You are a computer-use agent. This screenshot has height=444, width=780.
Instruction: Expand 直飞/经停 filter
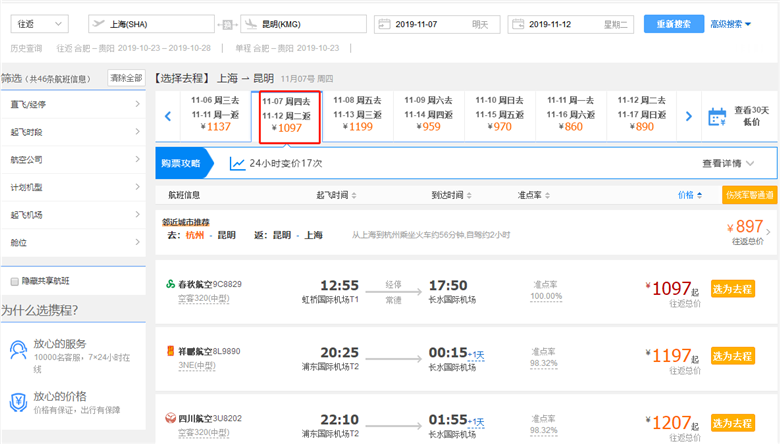(73, 104)
